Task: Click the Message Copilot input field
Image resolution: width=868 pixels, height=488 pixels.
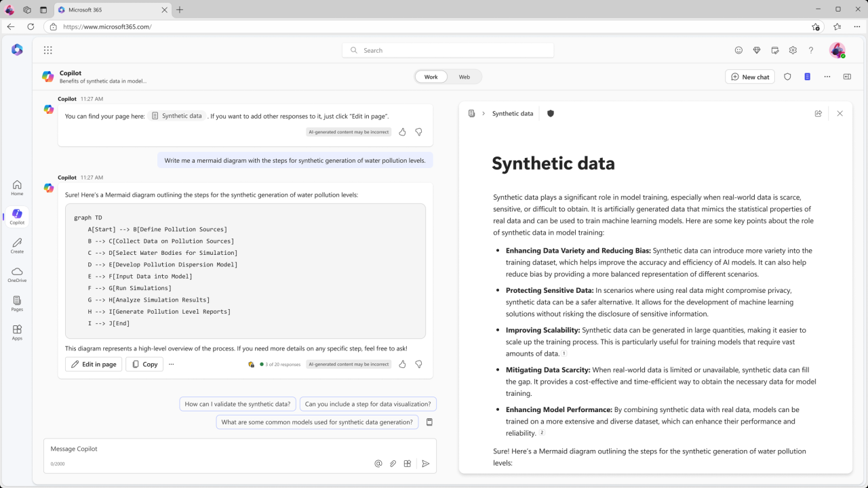Action: click(x=203, y=449)
